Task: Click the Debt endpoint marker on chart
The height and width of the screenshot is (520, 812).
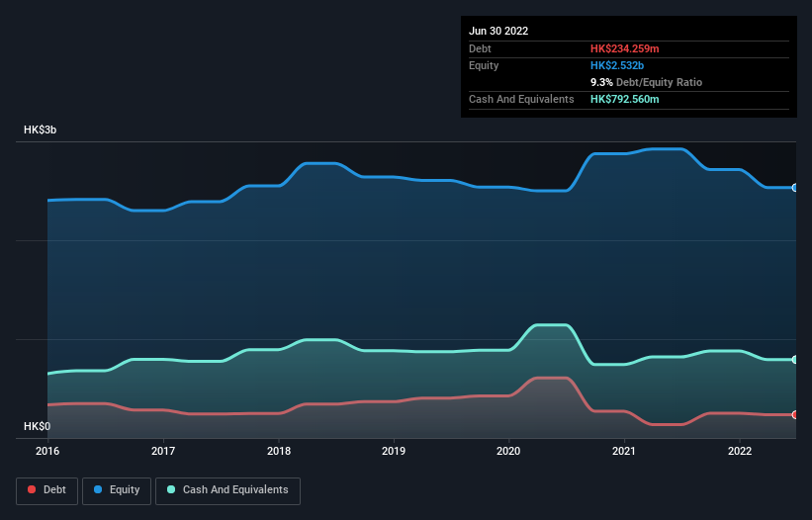Action: pos(795,415)
